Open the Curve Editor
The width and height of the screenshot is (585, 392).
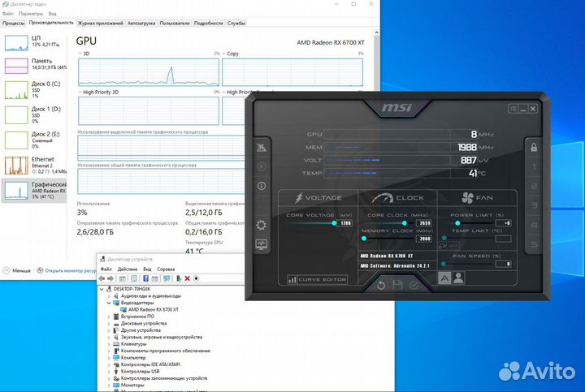(316, 280)
